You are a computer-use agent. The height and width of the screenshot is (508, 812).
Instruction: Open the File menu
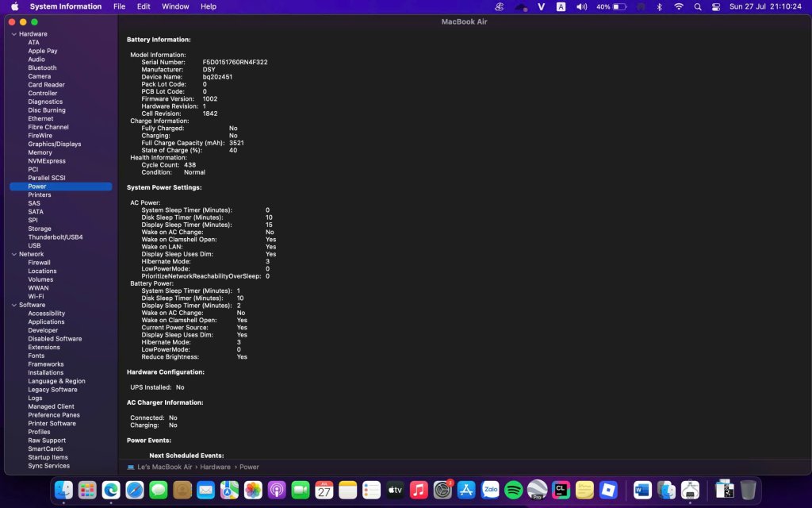pyautogui.click(x=119, y=6)
